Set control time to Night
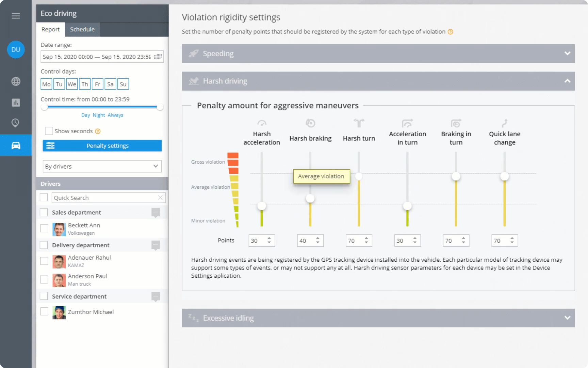The width and height of the screenshot is (588, 368). pos(99,115)
